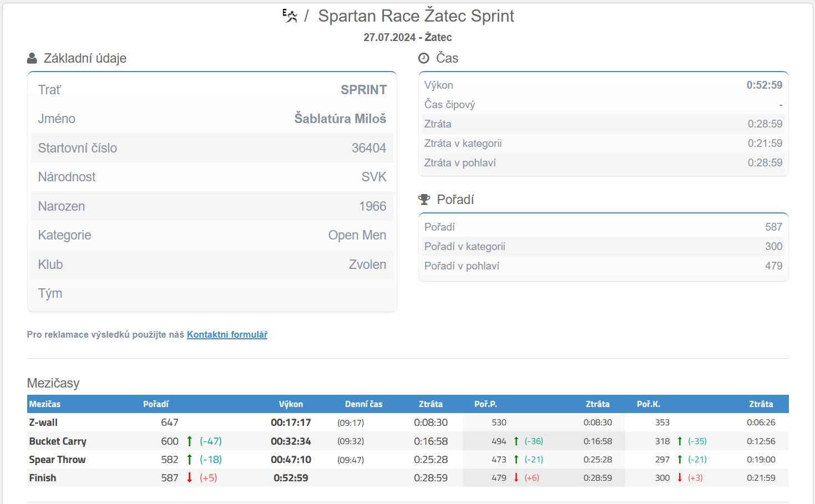Click the day time (09:17)
This screenshot has height=504, width=815.
click(351, 423)
